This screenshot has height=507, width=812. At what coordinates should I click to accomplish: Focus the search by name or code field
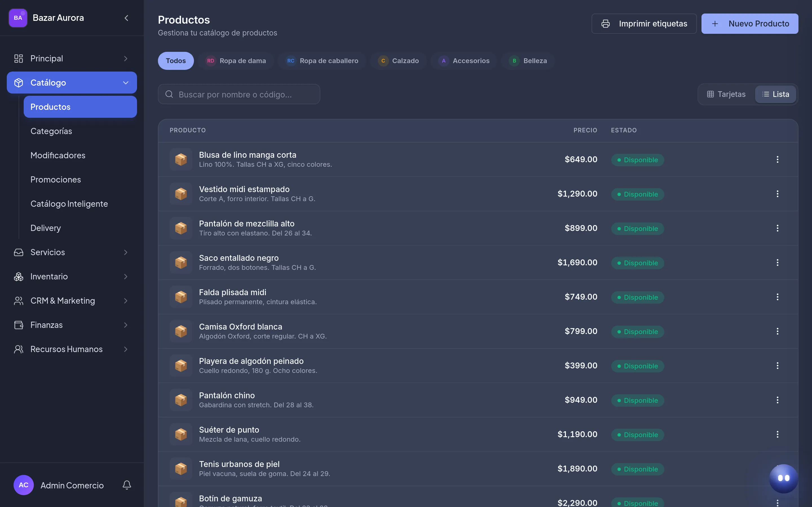click(x=239, y=94)
